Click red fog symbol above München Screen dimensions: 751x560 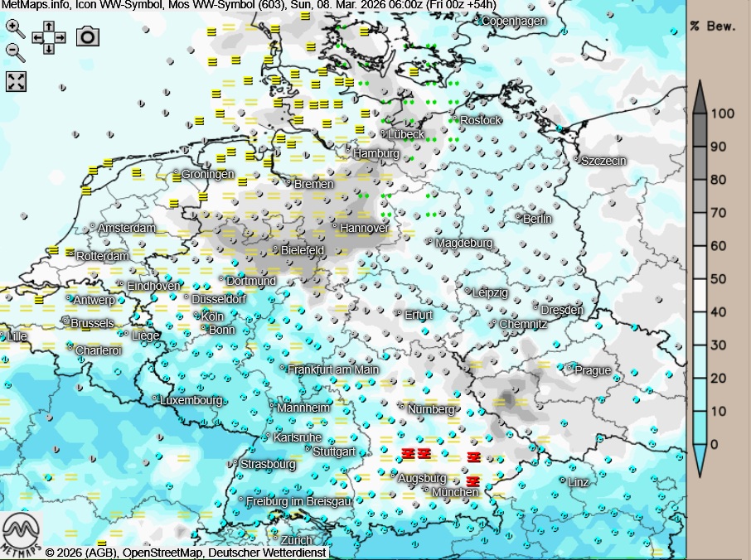pos(472,480)
